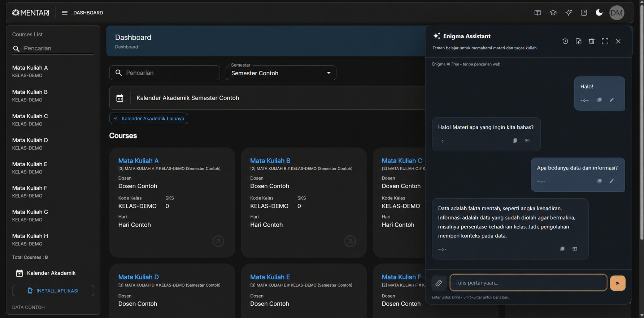644x318 pixels.
Task: Open the hamburger menu next to DASHBOARD
Action: pyautogui.click(x=65, y=13)
